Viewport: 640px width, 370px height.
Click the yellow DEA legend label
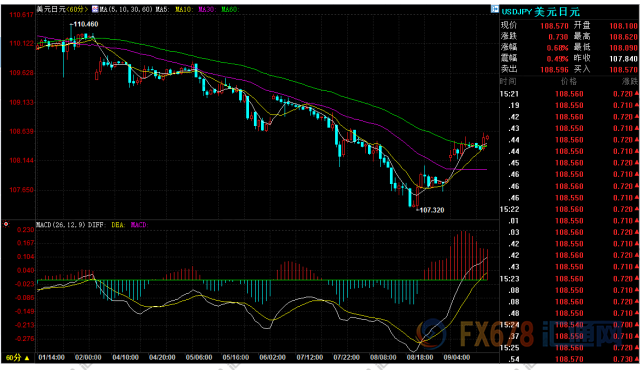click(118, 225)
